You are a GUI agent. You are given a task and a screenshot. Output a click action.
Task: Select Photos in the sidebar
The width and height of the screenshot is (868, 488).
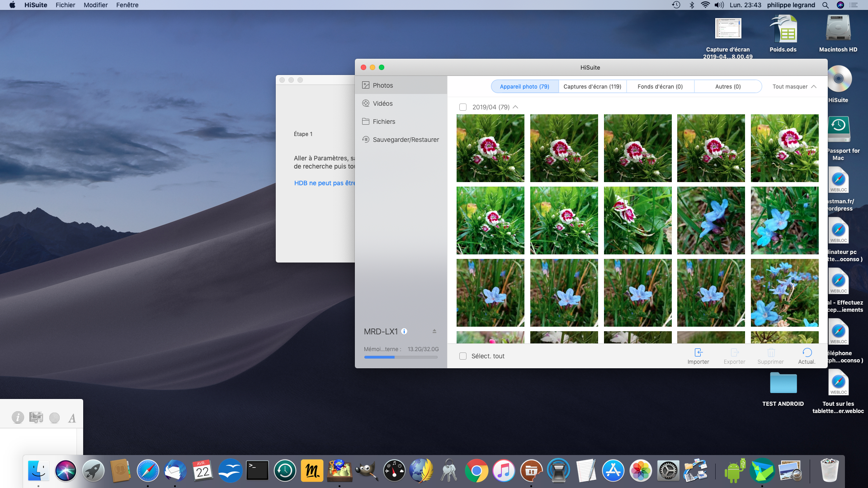pyautogui.click(x=382, y=85)
